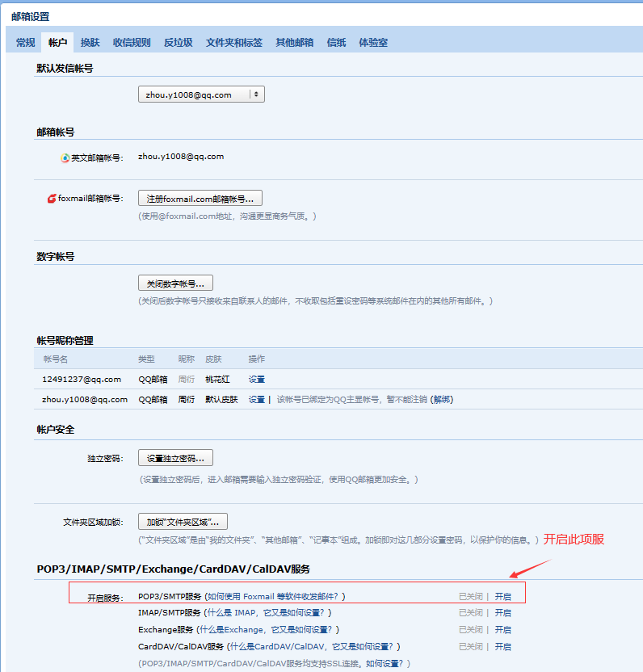The height and width of the screenshot is (672, 643).
Task: Click the 关闭数字帐号 button
Action: 175,283
